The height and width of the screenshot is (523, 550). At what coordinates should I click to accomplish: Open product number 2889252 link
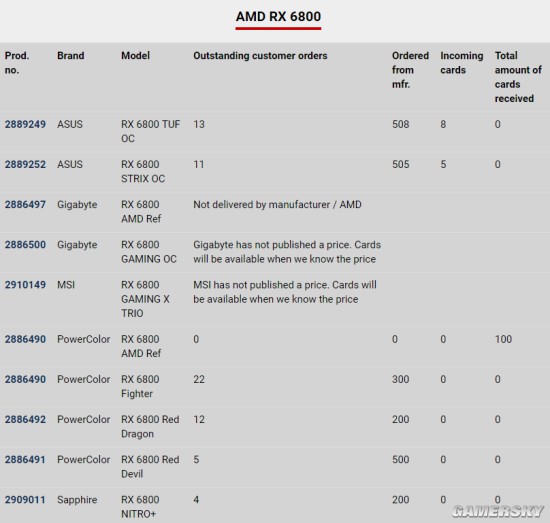pos(25,164)
